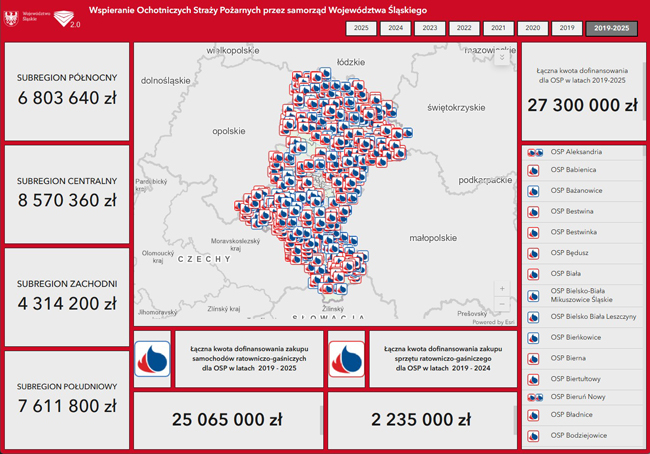Click the Województwo Śląskie coat of arms logo
This screenshot has height=454, width=650.
[x=11, y=19]
